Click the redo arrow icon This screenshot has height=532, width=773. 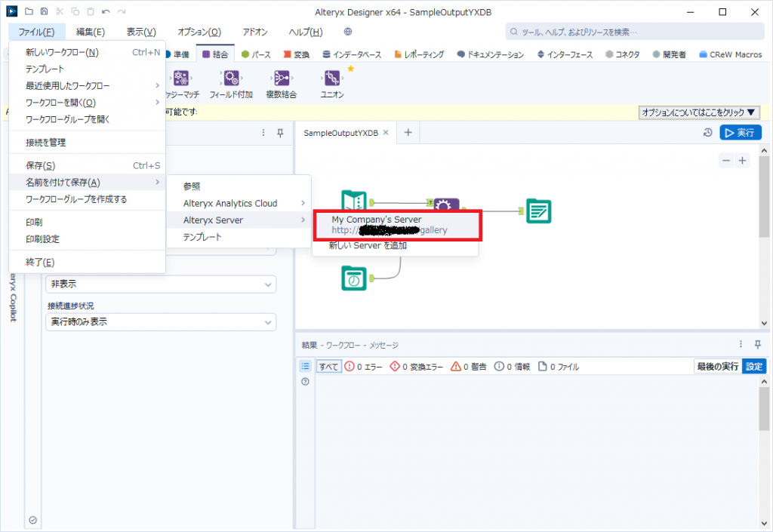[122, 11]
